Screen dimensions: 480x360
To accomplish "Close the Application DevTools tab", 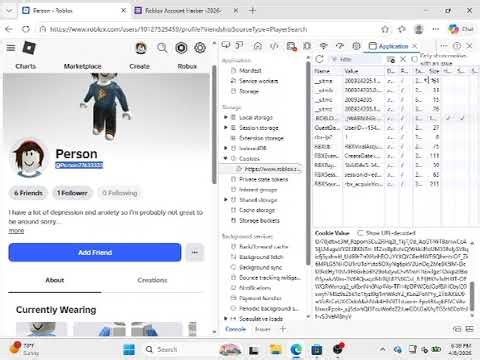I will point(415,46).
